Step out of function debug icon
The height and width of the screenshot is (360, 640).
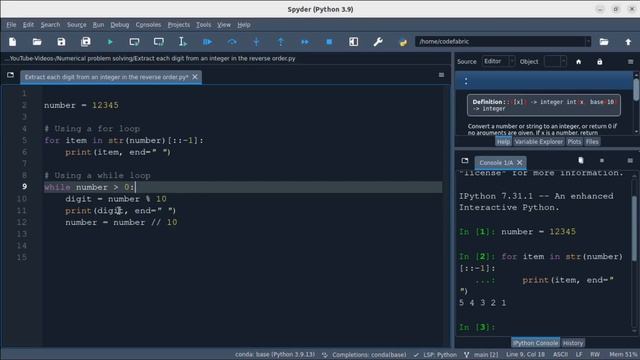(280, 42)
